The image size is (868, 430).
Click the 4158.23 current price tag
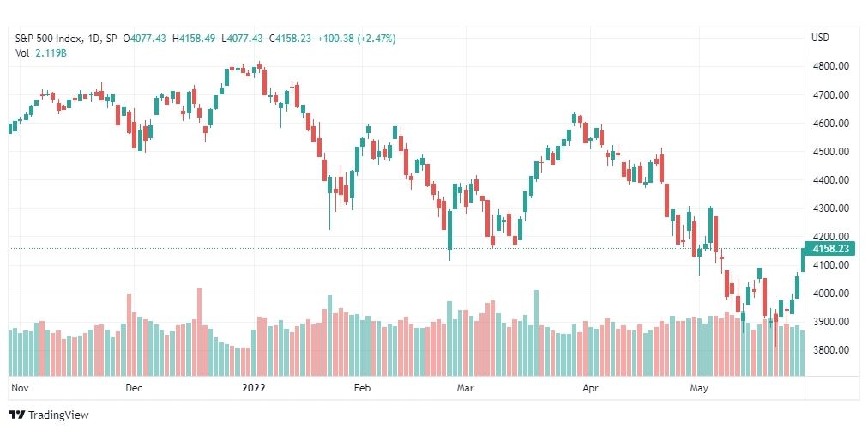coord(830,249)
